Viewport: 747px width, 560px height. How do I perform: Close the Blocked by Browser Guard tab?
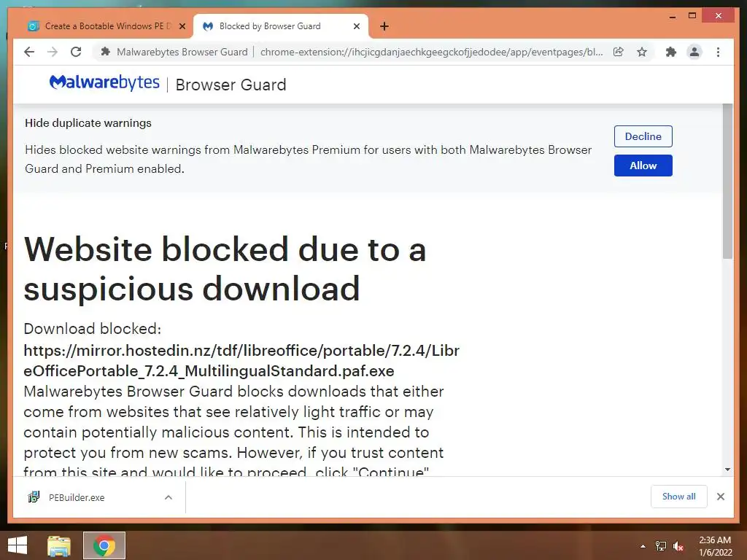click(x=356, y=26)
